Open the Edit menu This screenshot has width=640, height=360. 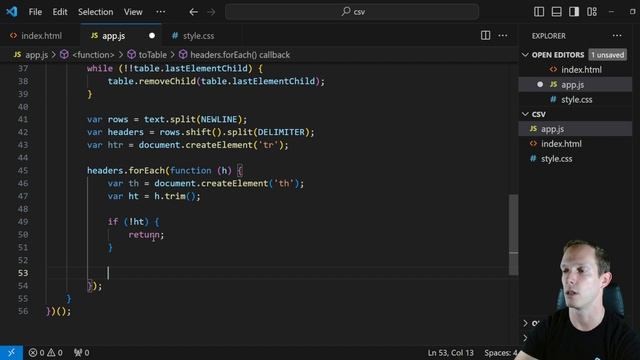[x=60, y=12]
